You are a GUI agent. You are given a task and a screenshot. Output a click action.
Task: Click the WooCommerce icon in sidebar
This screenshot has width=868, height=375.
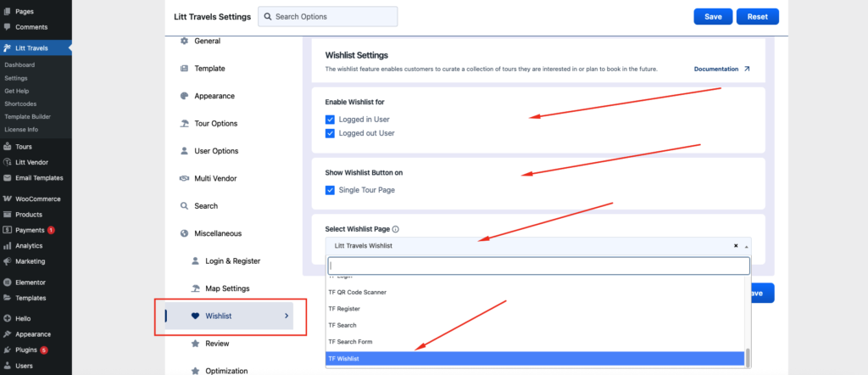[x=8, y=199]
